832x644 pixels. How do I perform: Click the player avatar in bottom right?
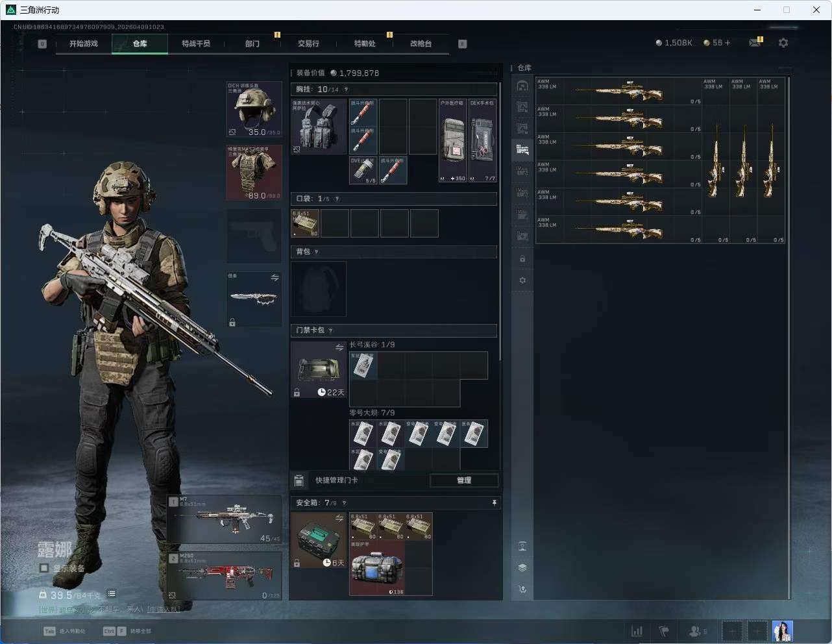tap(783, 631)
